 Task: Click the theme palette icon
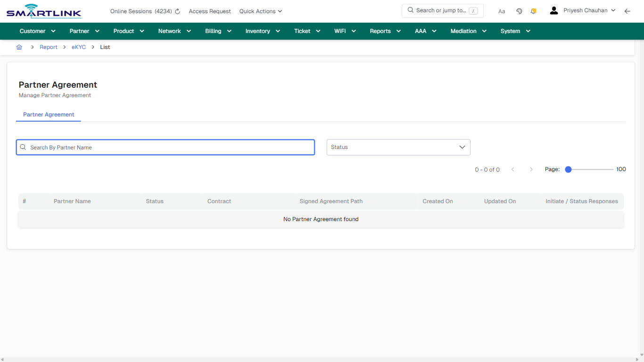tap(519, 10)
